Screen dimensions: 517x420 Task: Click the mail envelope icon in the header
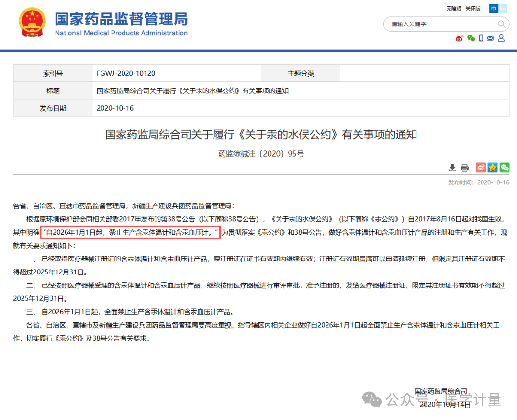[x=490, y=38]
